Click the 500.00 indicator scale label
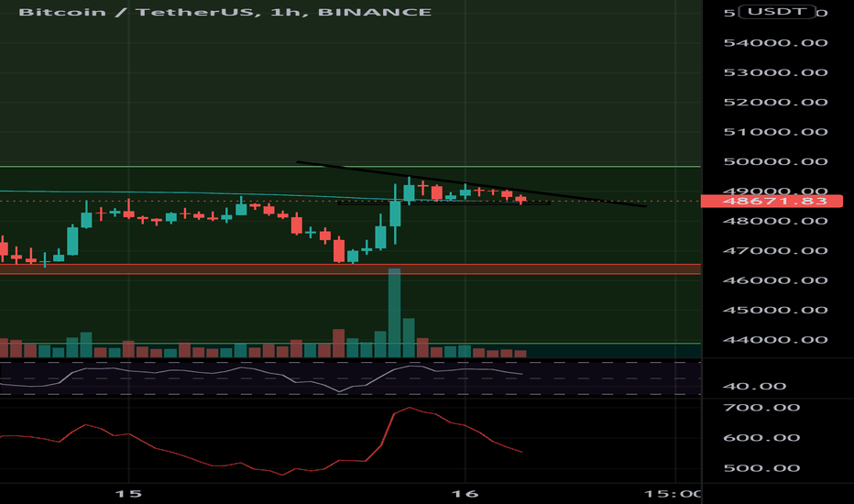Image resolution: width=854 pixels, height=504 pixels. point(761,468)
